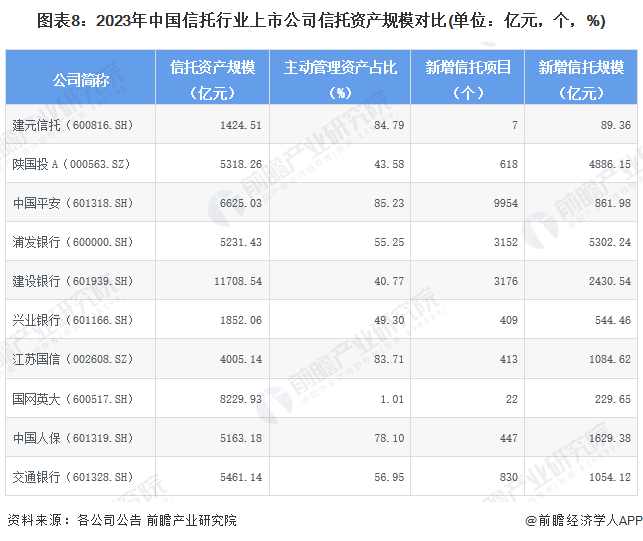Click the 40.77 percentage cell
Viewport: 643px width, 541px height.
coord(389,281)
